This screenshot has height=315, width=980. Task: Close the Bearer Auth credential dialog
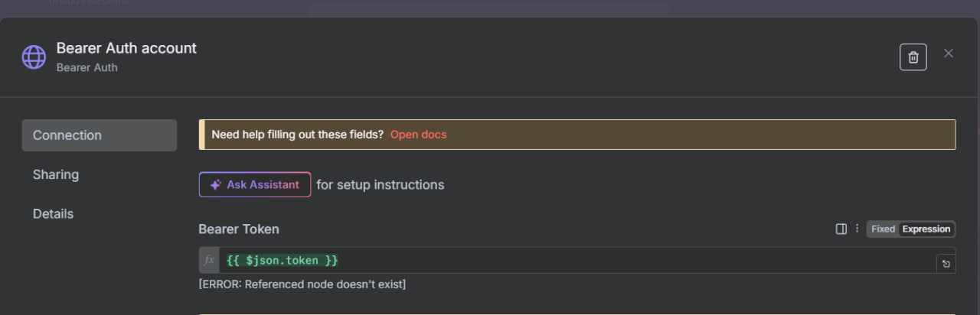pos(949,54)
